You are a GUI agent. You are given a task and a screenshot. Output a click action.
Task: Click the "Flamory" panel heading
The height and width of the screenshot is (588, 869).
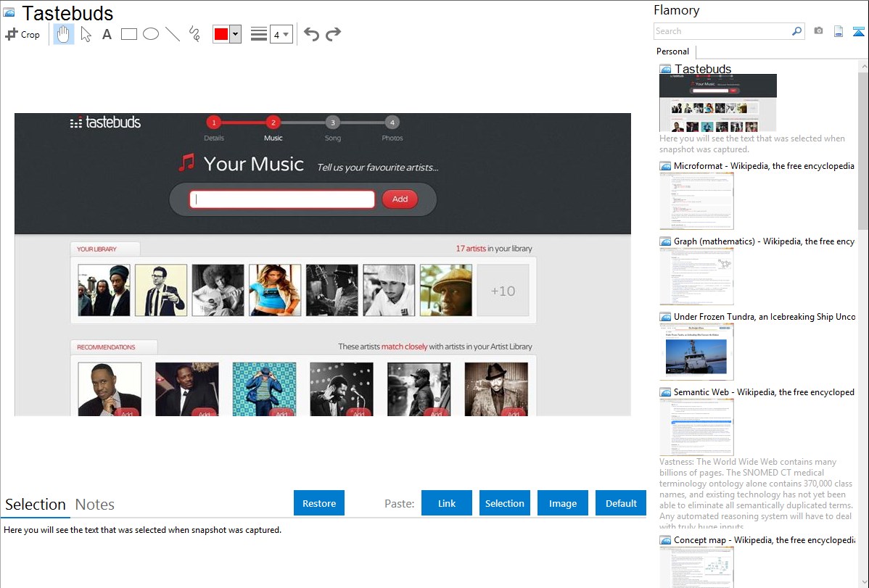(676, 11)
